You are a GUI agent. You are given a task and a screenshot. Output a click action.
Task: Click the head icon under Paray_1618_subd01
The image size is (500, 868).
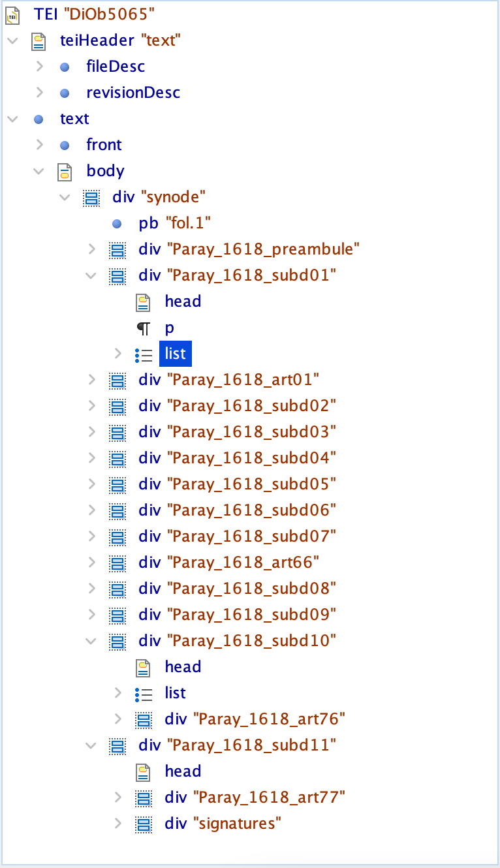pyautogui.click(x=143, y=302)
